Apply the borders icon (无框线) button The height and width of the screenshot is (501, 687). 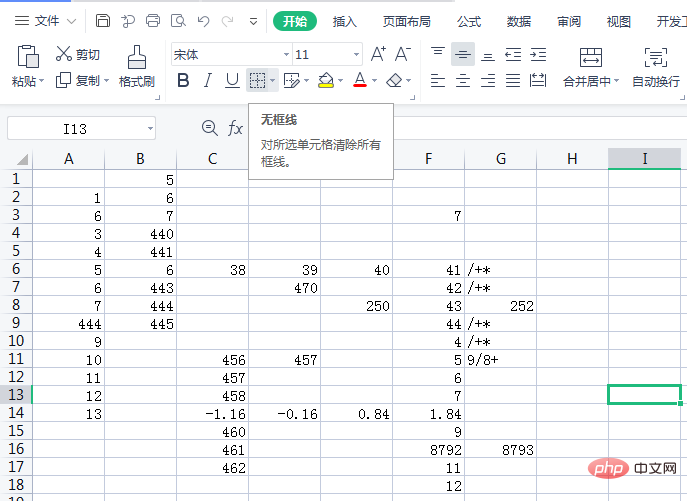(257, 80)
